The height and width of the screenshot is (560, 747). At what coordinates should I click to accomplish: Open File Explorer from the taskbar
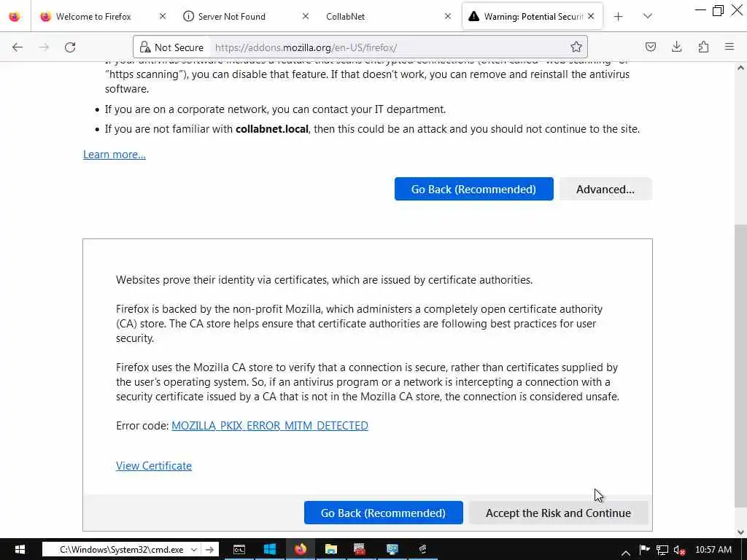pyautogui.click(x=330, y=550)
